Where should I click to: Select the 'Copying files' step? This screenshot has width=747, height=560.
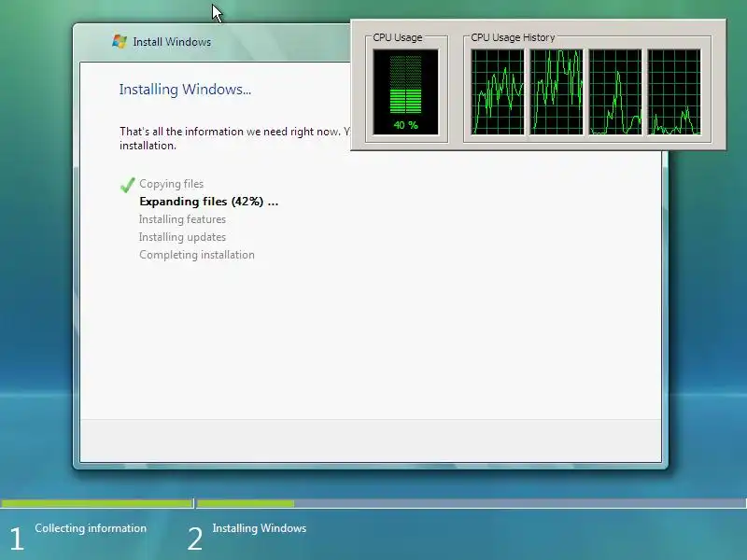tap(172, 184)
